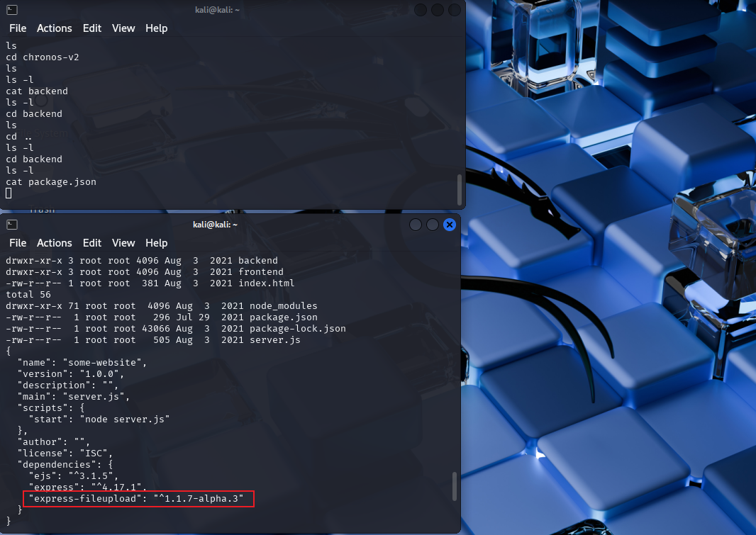Close the bottom terminal window

coord(450,225)
